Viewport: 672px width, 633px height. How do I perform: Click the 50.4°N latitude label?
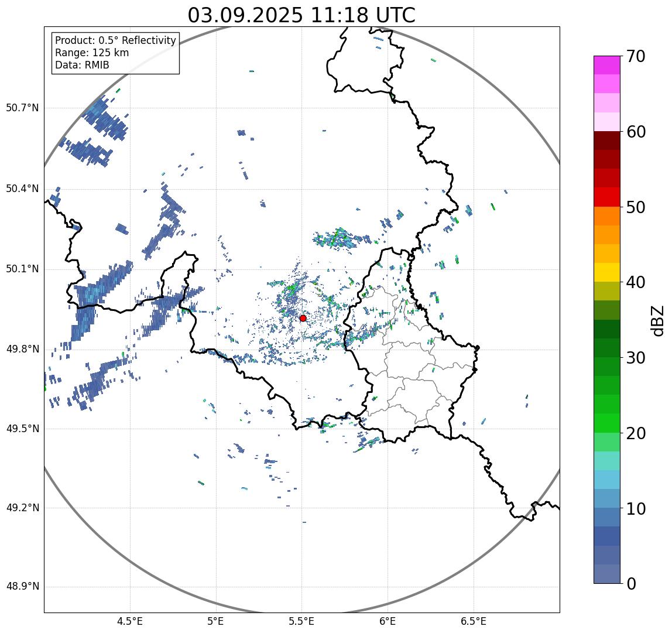(x=22, y=189)
